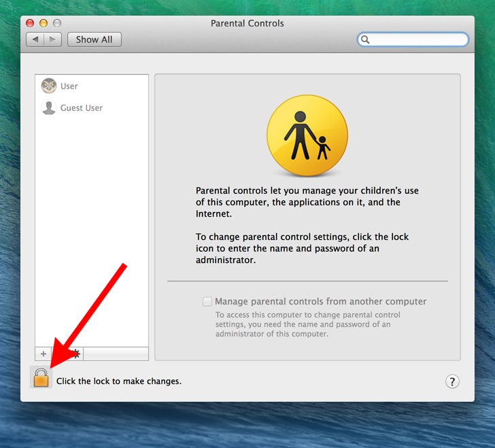Click the plus button to add a user
This screenshot has width=495, height=448.
(44, 354)
